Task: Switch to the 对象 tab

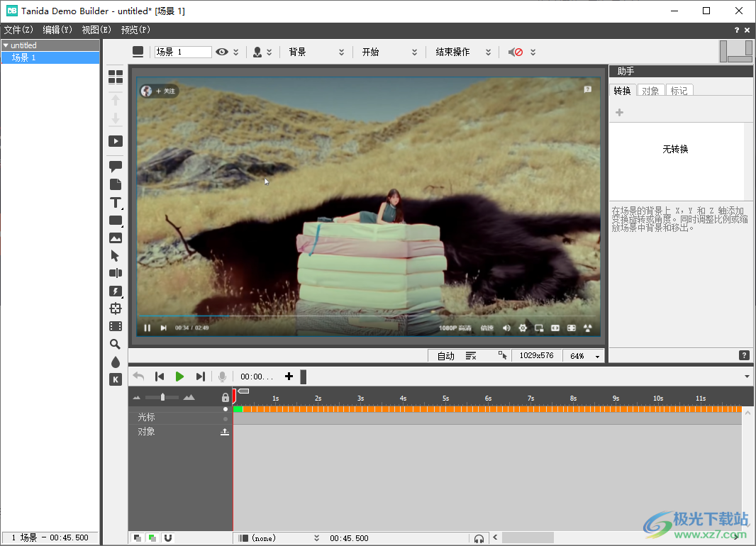Action: 650,91
